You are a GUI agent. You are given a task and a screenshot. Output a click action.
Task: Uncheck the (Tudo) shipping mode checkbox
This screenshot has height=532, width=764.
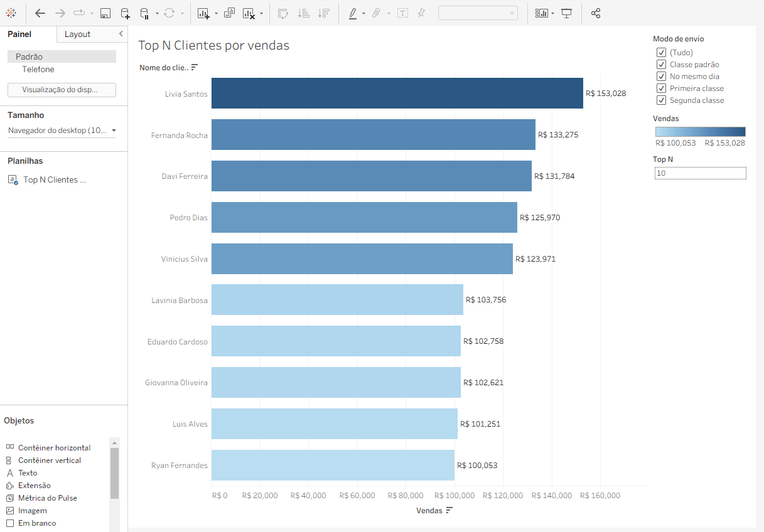(x=661, y=53)
